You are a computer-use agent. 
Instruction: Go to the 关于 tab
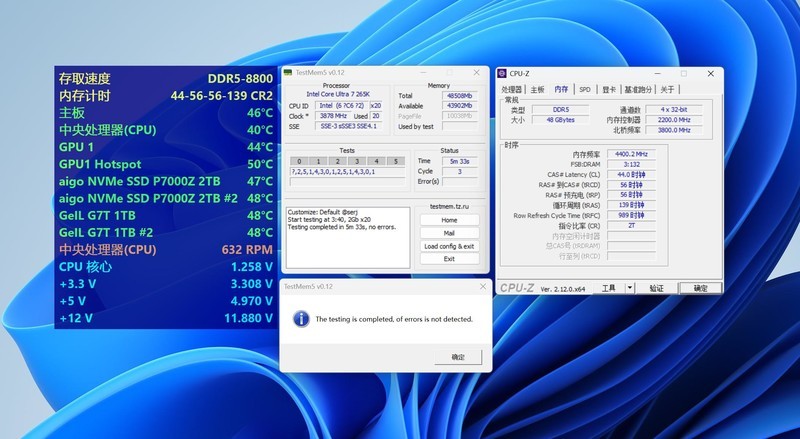[669, 89]
